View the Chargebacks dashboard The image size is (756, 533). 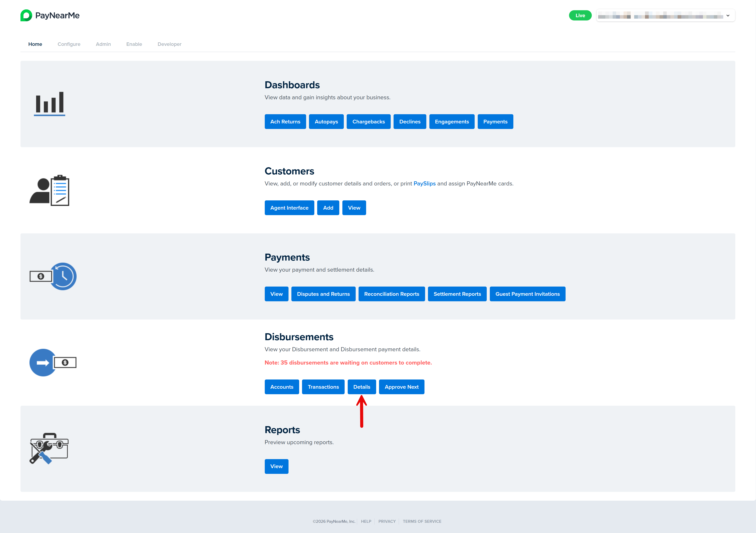coord(368,121)
